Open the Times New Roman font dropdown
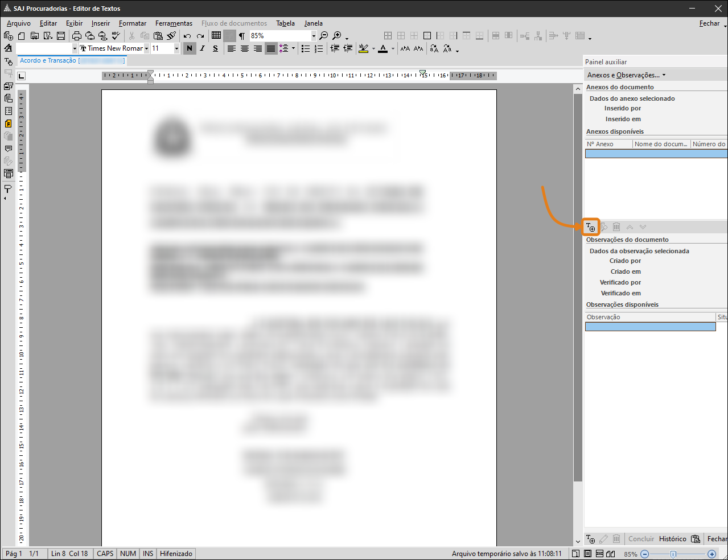 pos(146,49)
